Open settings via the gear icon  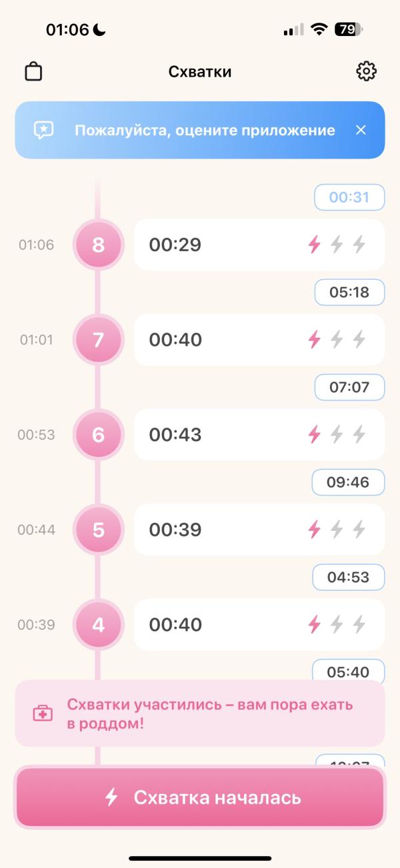click(x=366, y=71)
